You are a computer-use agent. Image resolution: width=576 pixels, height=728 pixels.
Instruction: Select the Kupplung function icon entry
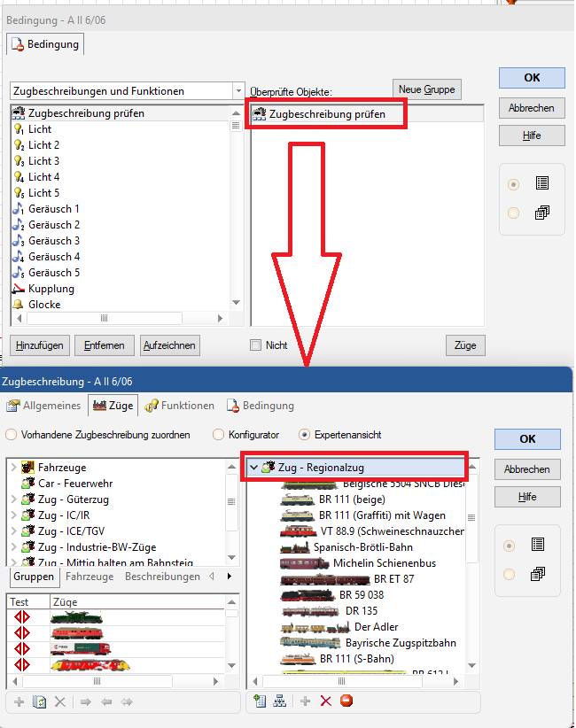51,289
